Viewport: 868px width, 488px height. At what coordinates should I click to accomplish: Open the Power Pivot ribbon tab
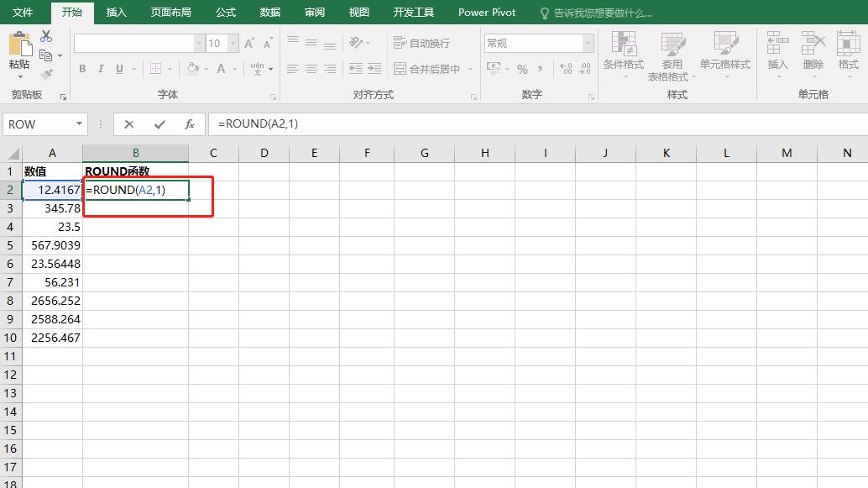click(x=486, y=13)
